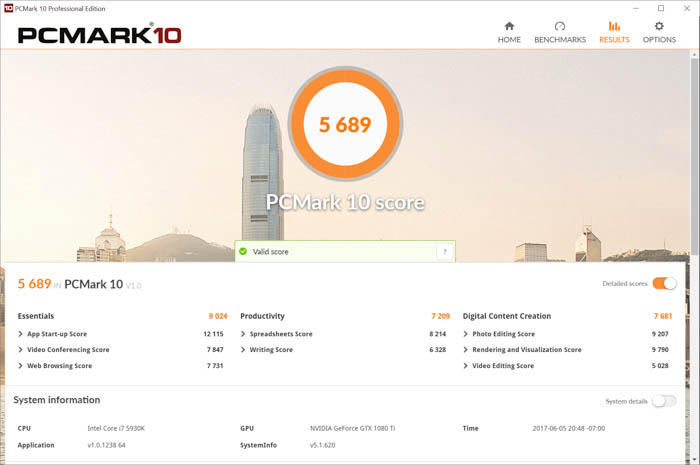Click the Digital Content Creation heading
700x465 pixels.
point(507,316)
